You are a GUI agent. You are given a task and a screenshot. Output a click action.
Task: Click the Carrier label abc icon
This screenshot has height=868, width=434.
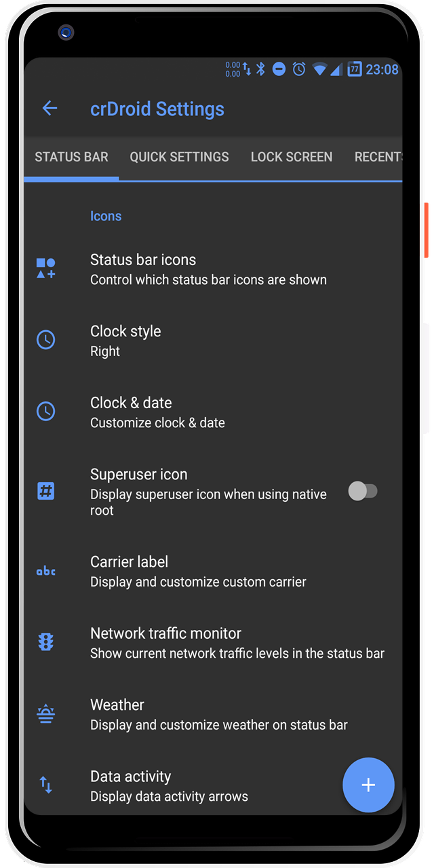click(x=45, y=571)
